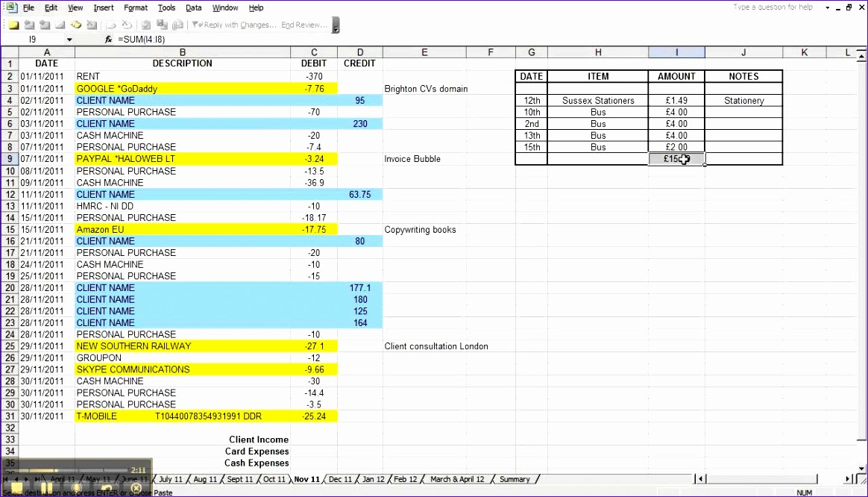
Task: Open the 'Type a question for help' dropdown arrow
Action: pos(828,7)
